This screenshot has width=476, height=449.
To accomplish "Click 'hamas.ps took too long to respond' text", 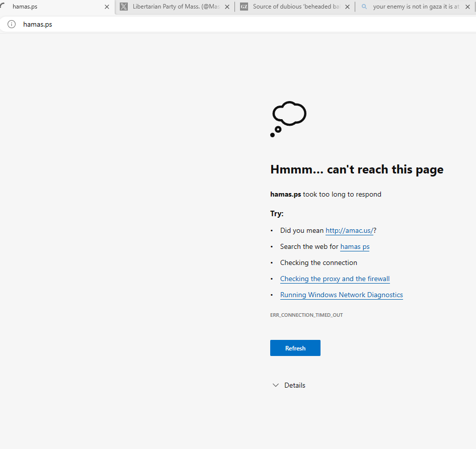I will point(326,194).
